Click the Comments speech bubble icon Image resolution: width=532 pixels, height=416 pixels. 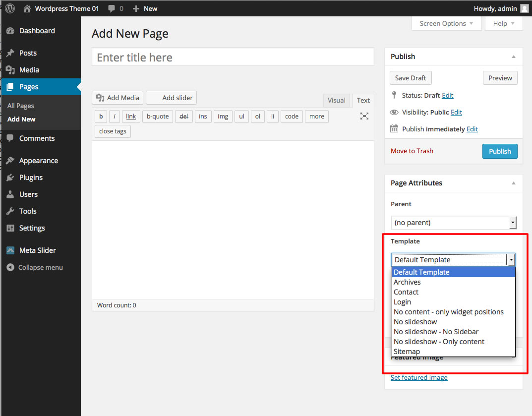click(10, 138)
